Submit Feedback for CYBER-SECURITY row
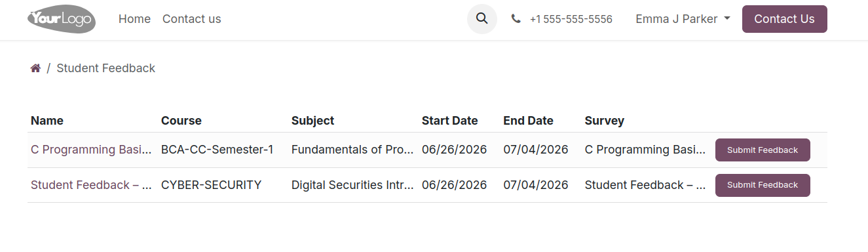 (x=763, y=185)
